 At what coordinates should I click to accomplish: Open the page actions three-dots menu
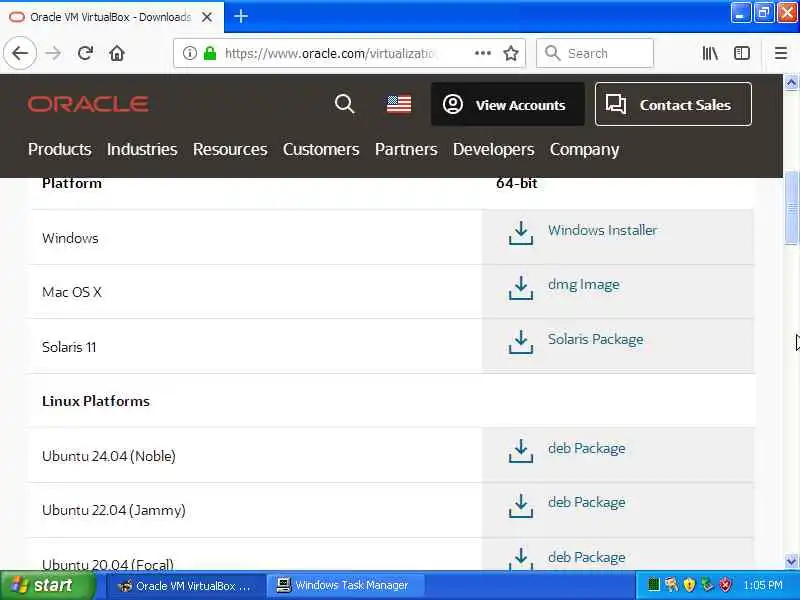point(483,53)
